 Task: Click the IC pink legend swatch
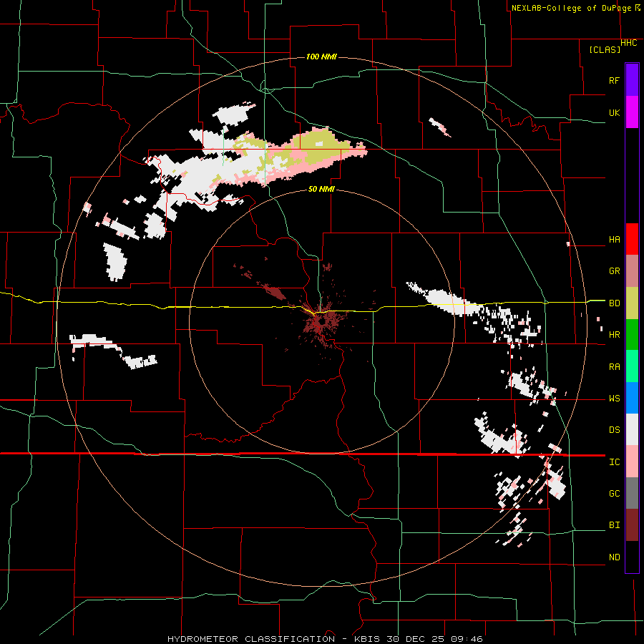pos(632,462)
